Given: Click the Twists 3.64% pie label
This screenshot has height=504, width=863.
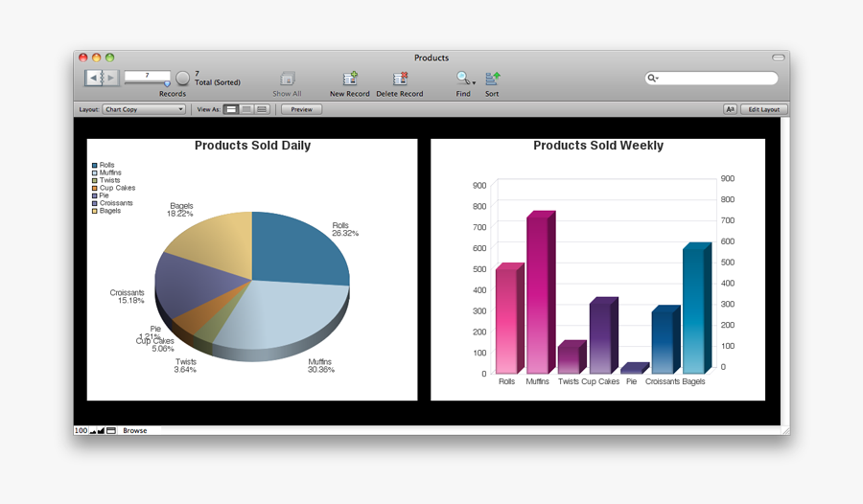Looking at the screenshot, I should [x=185, y=365].
